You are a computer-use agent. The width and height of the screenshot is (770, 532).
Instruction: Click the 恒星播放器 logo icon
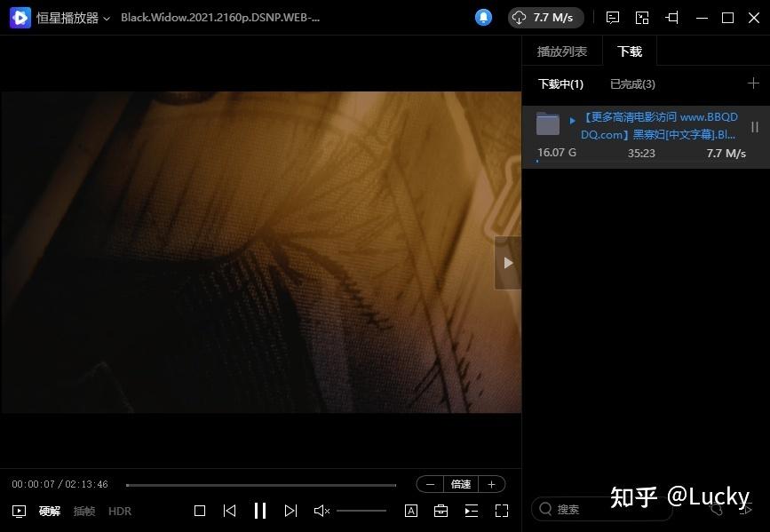pyautogui.click(x=20, y=18)
